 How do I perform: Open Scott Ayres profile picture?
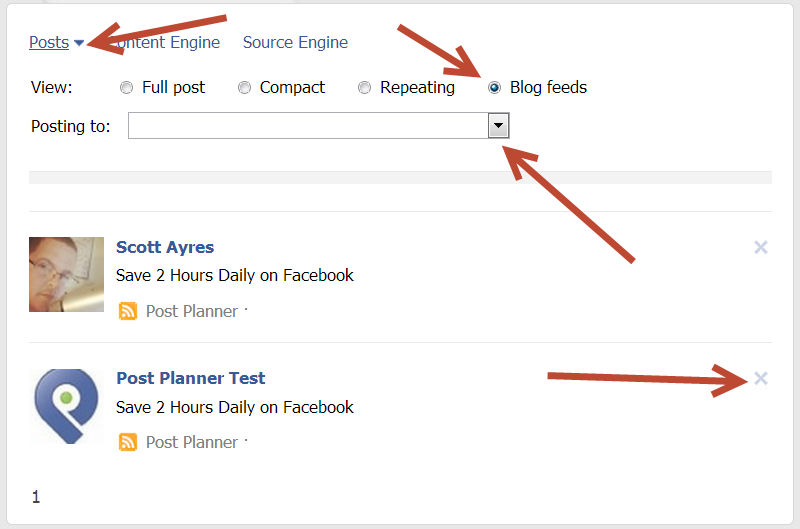tap(66, 274)
